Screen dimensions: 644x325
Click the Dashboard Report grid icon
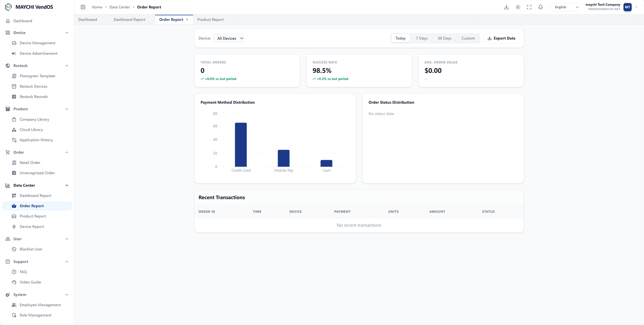tap(14, 196)
